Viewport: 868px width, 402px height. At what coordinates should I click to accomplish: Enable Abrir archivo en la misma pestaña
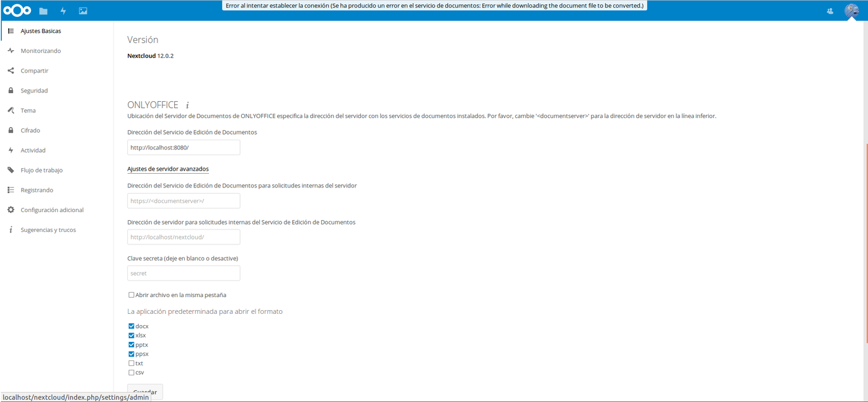(131, 295)
